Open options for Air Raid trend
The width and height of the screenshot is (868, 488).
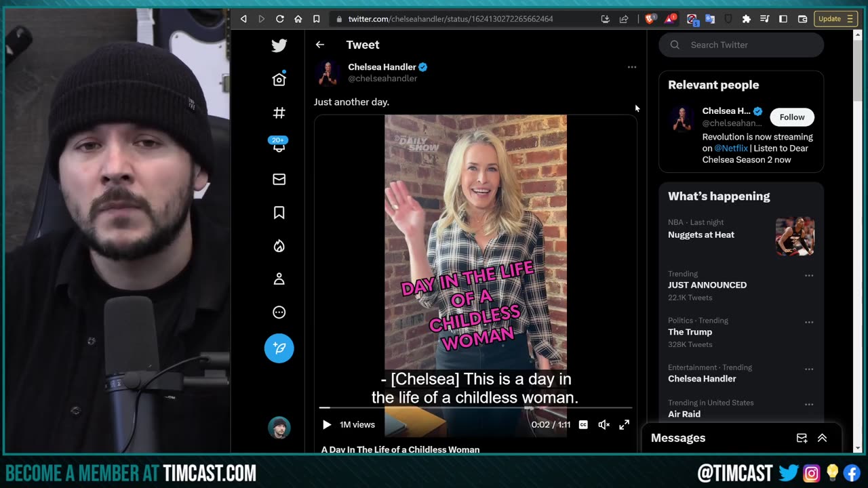(808, 405)
